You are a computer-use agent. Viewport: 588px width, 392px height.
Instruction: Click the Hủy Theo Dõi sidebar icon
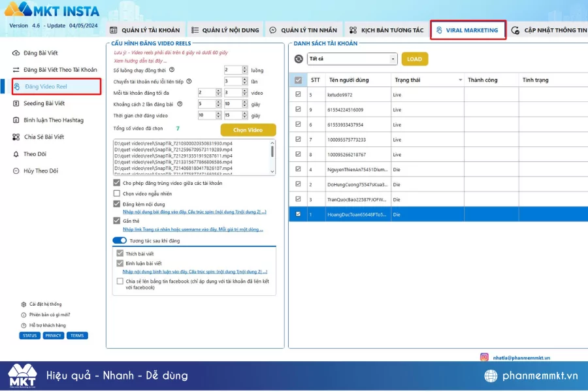point(16,171)
